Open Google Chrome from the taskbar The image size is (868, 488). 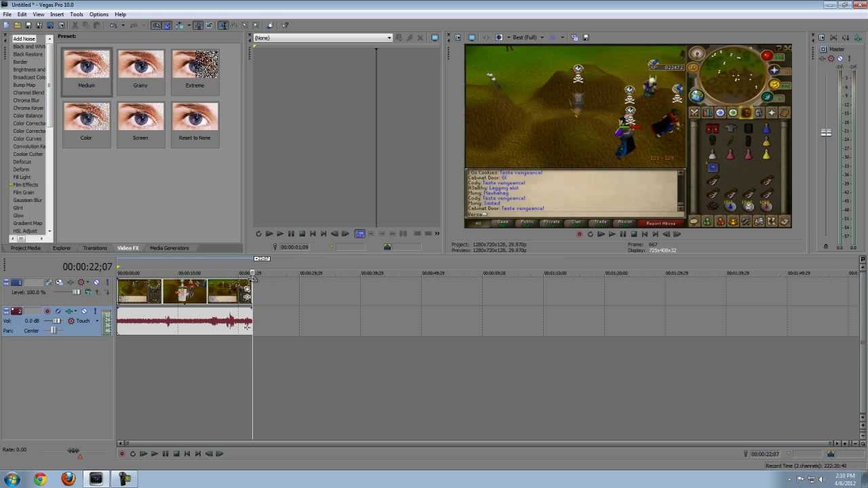coord(40,479)
